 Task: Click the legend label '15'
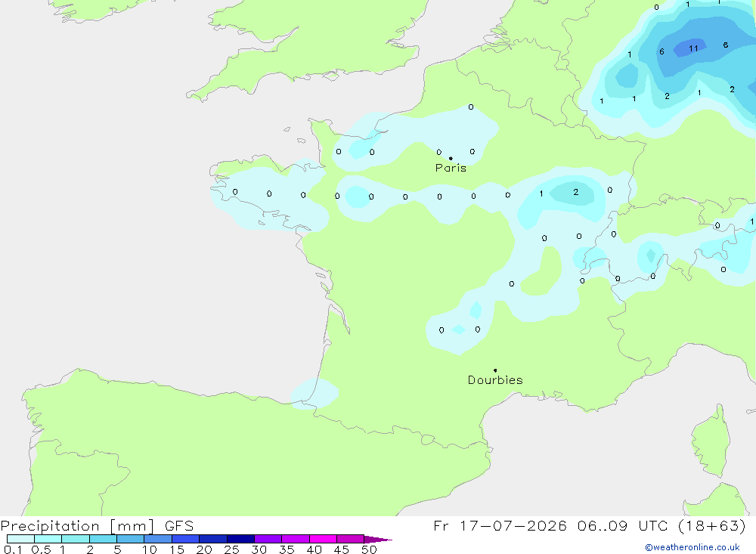pyautogui.click(x=177, y=549)
